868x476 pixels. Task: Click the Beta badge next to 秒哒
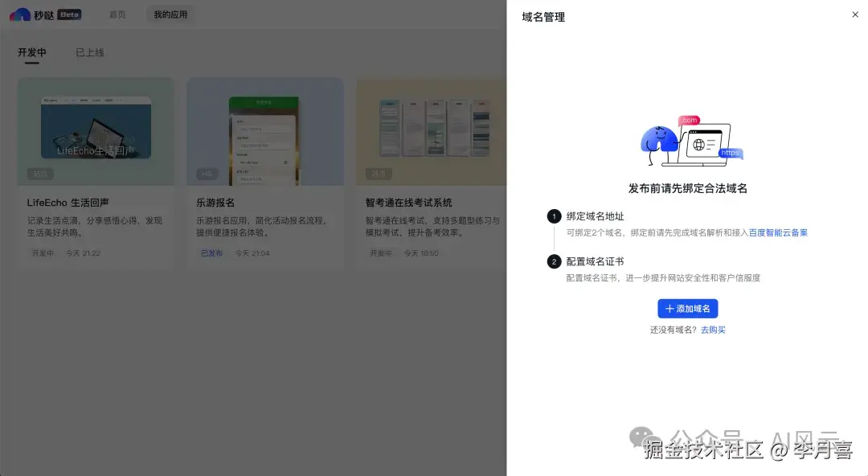[x=68, y=14]
